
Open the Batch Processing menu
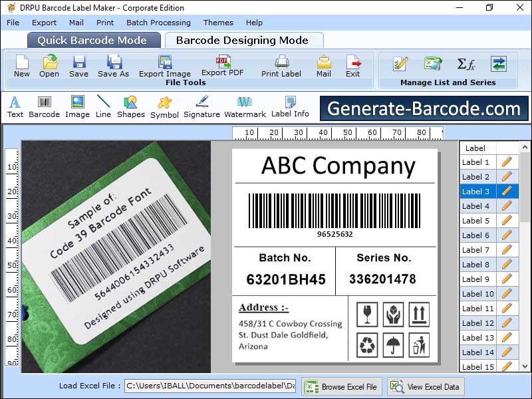point(158,22)
